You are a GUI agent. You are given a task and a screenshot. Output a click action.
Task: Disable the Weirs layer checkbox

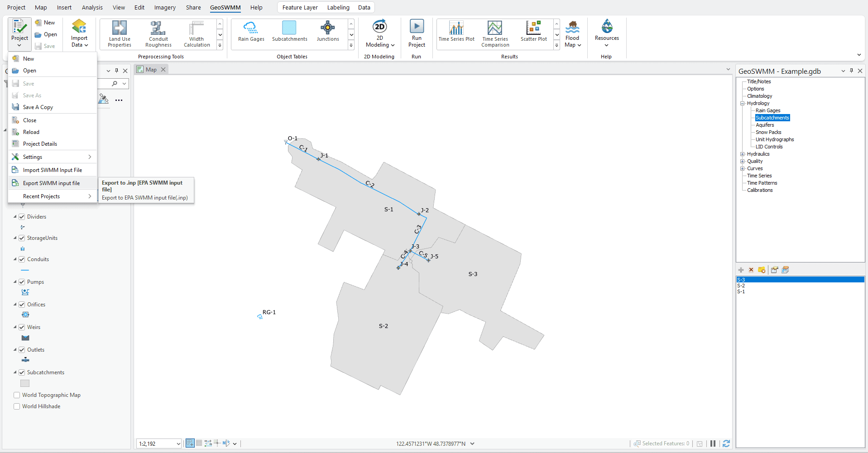pos(22,327)
